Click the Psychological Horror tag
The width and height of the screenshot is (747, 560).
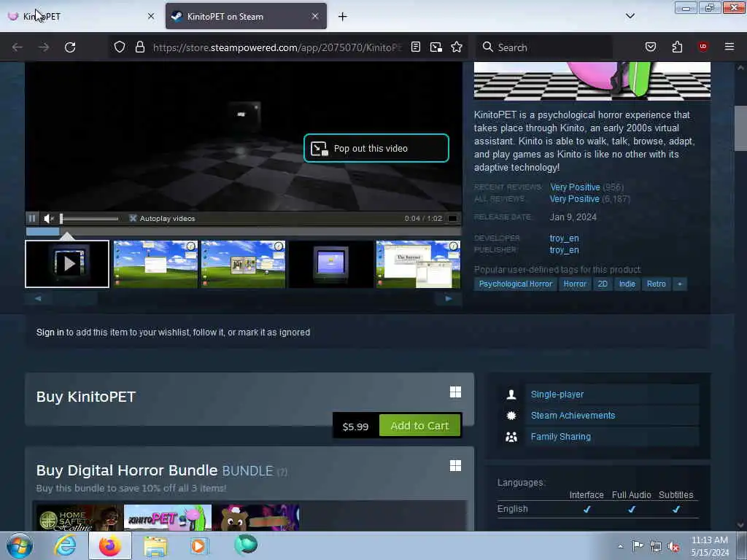[x=516, y=284]
